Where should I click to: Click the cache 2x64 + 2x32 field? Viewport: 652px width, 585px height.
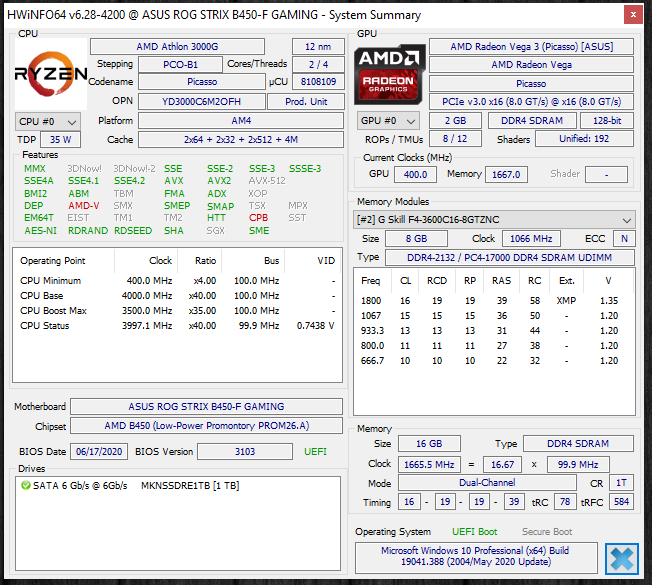pyautogui.click(x=241, y=140)
